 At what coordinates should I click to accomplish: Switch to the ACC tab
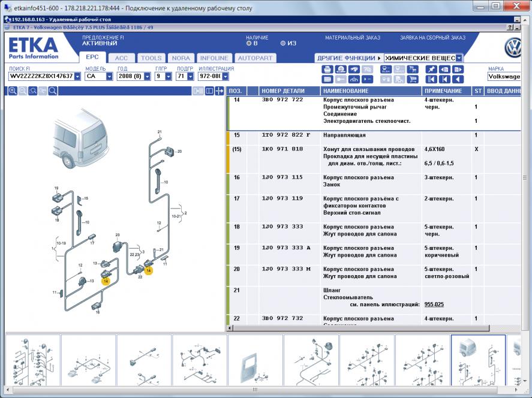122,58
